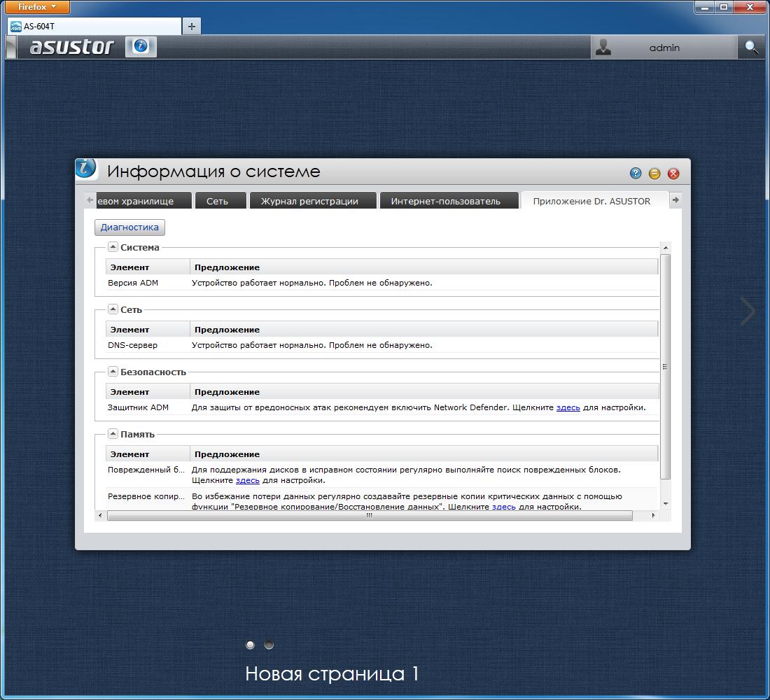The height and width of the screenshot is (700, 770).
Task: Open a new Firefox tab
Action: click(192, 26)
